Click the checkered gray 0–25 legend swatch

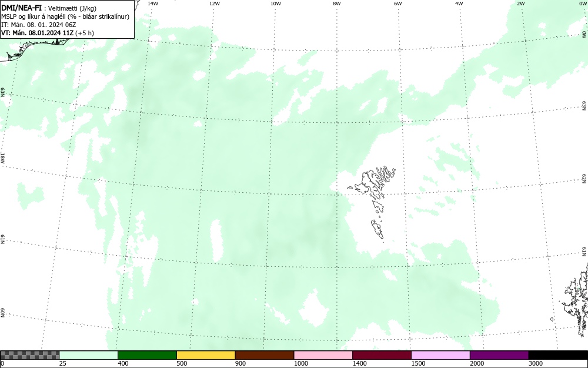tap(29, 355)
